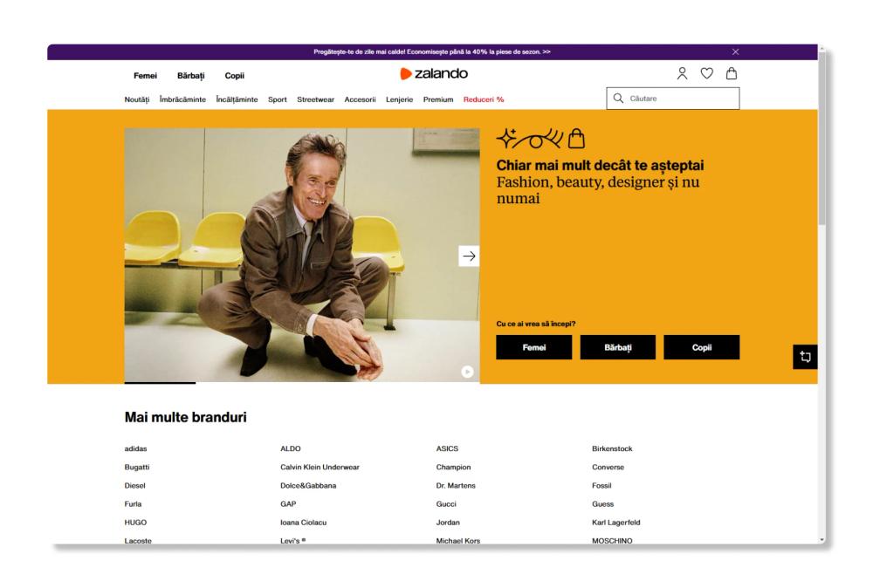
Task: Open the promo banner savings link
Action: pos(432,51)
